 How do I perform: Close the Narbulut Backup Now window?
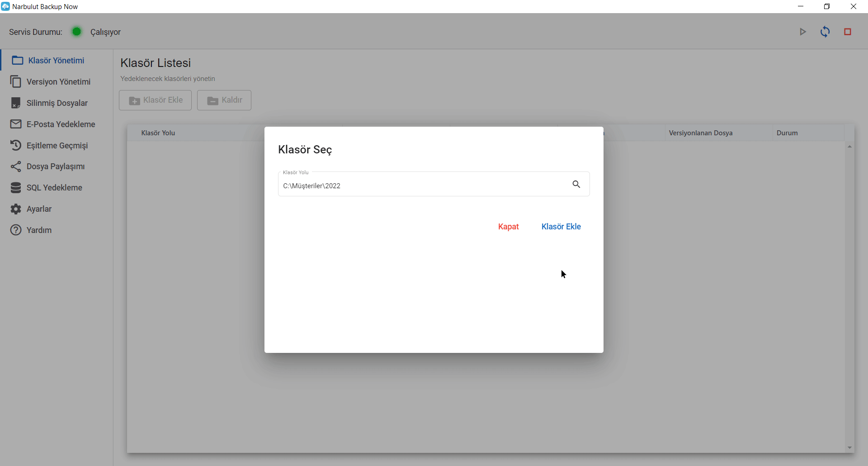pos(854,6)
